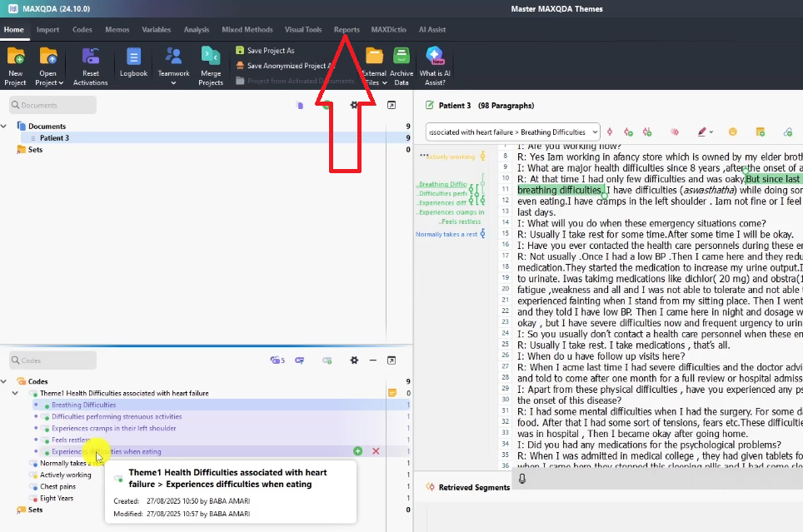The height and width of the screenshot is (532, 803).
Task: Toggle activation of Chest pains code
Action: [33, 487]
